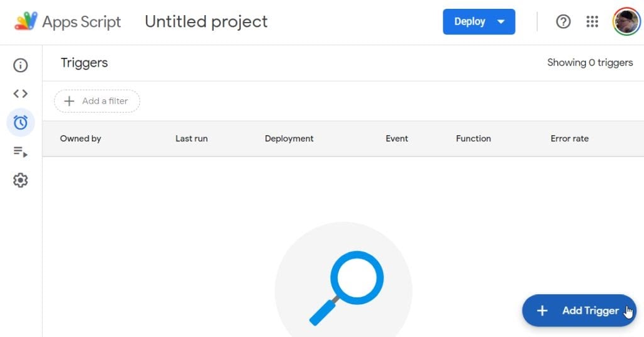644x337 pixels.
Task: Click the Last run column header
Action: coord(191,138)
